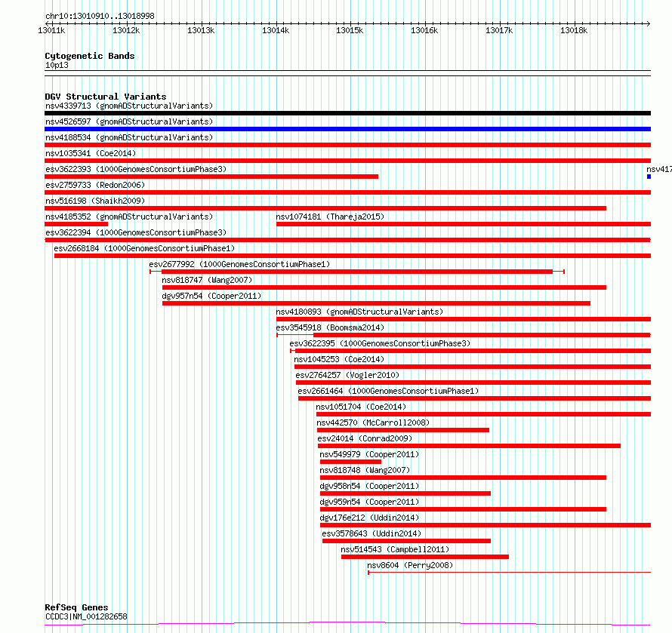672x633 pixels.
Task: Click nsv516198 (Shaikh2009) label
Action: 95,201
